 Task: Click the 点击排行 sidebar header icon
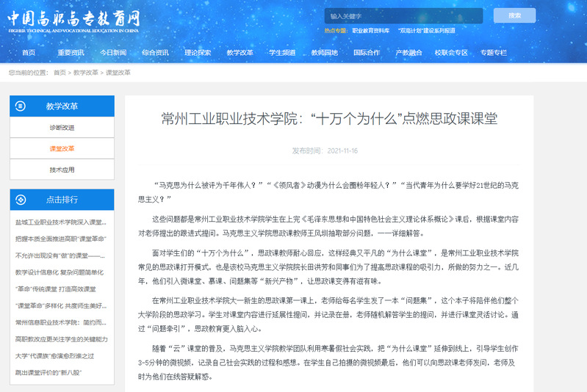click(x=20, y=200)
